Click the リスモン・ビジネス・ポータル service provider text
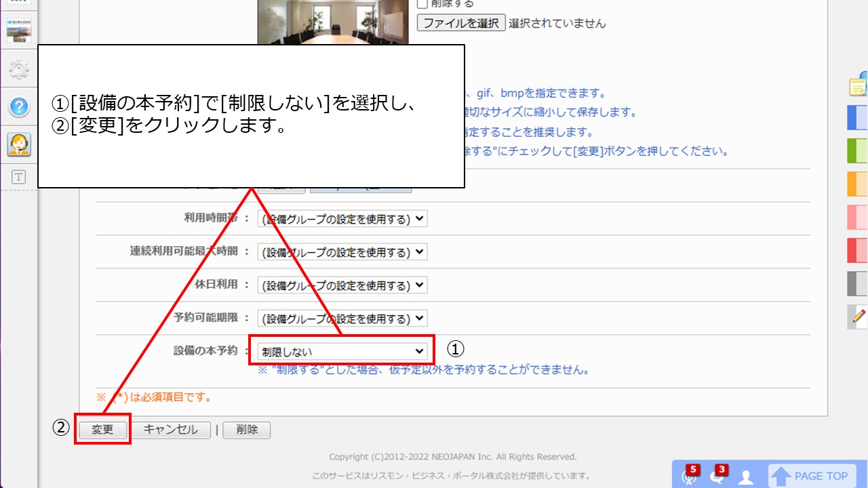This screenshot has width=868, height=488. [451, 476]
